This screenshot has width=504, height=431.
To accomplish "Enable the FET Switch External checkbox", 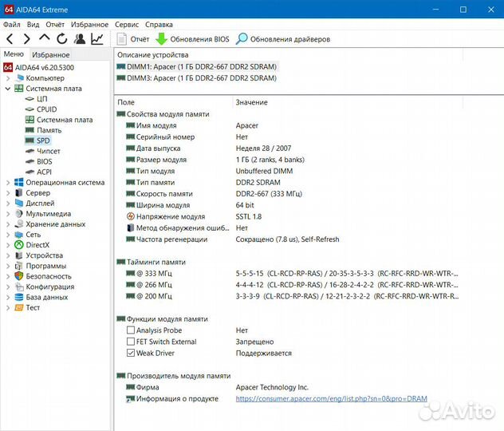I will coord(131,342).
